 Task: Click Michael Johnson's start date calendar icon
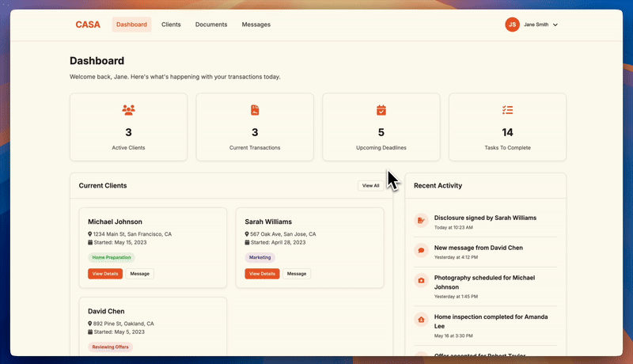(90, 242)
